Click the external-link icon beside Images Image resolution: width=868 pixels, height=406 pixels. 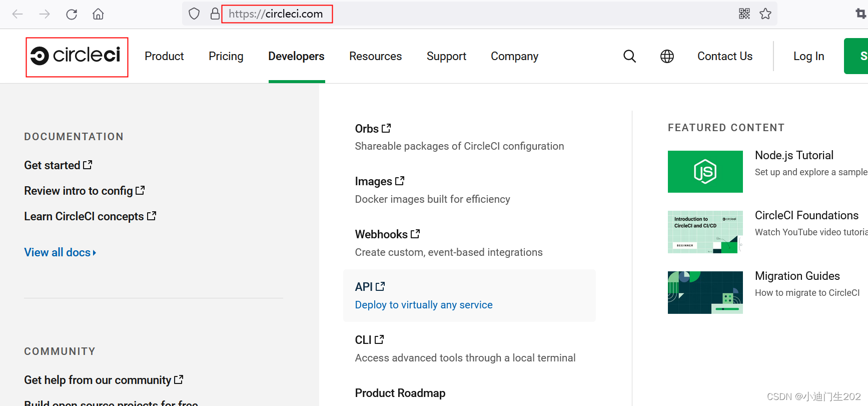[400, 181]
